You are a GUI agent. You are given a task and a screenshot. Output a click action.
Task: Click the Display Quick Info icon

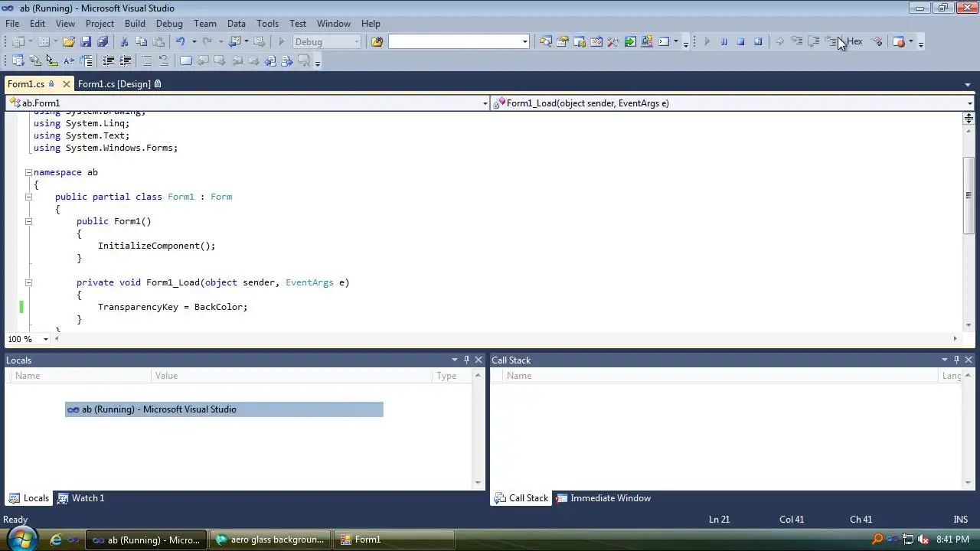pos(51,60)
